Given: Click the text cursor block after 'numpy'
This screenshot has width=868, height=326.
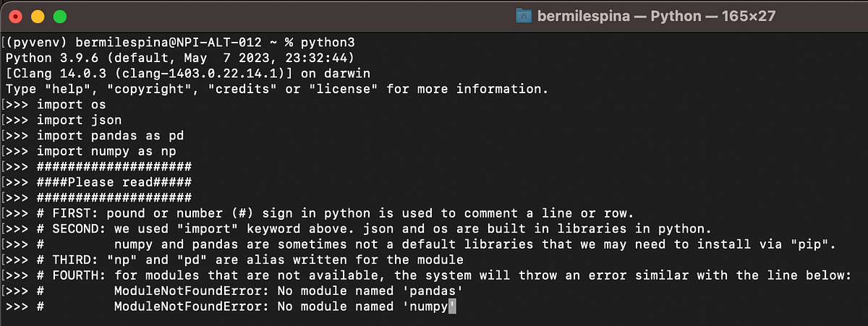Looking at the screenshot, I should coord(452,308).
